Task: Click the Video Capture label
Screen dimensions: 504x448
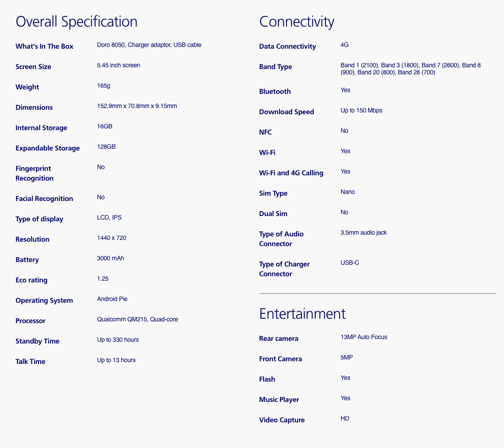Action: click(x=282, y=420)
